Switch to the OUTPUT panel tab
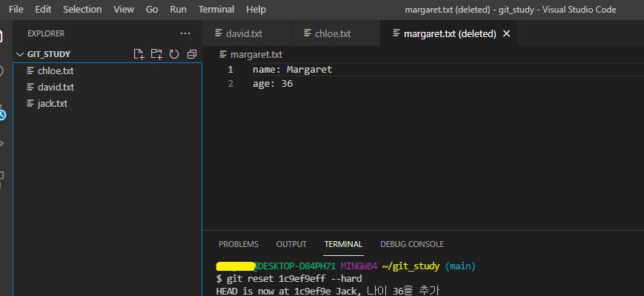Viewport: 644px width, 296px height. 291,244
